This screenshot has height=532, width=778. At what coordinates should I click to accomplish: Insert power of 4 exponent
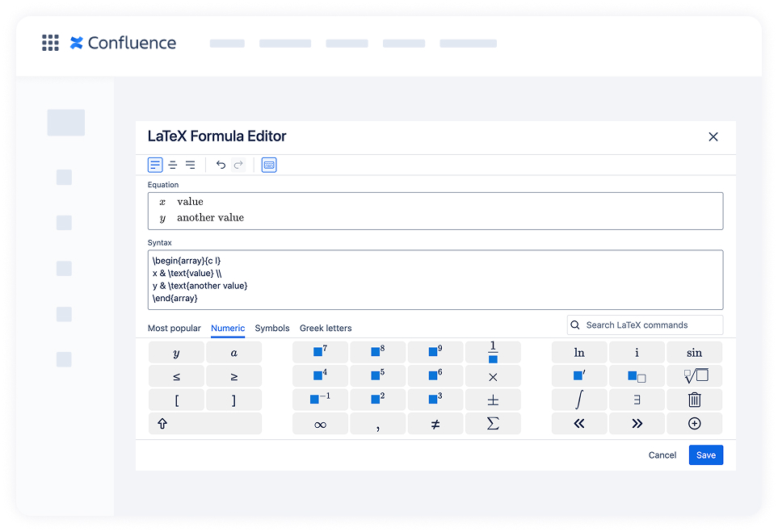[x=320, y=376]
